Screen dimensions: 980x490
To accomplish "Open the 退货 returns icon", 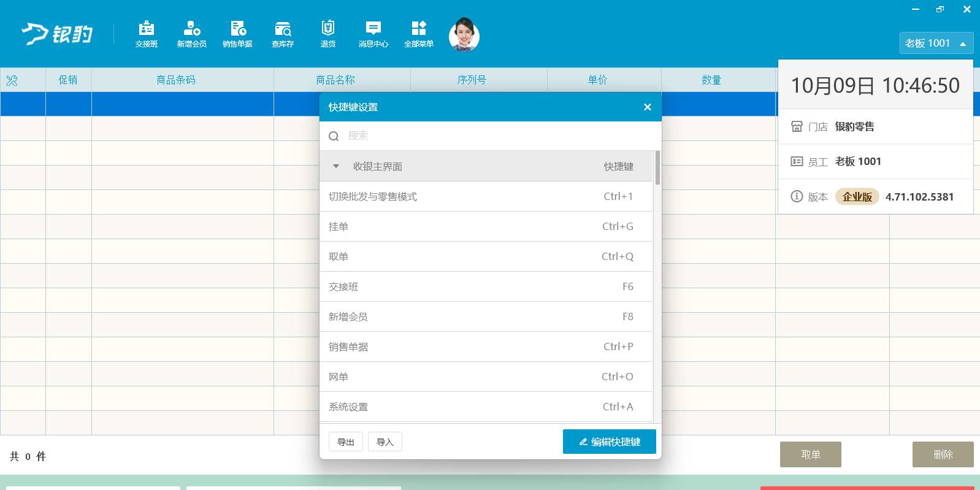I will (328, 34).
